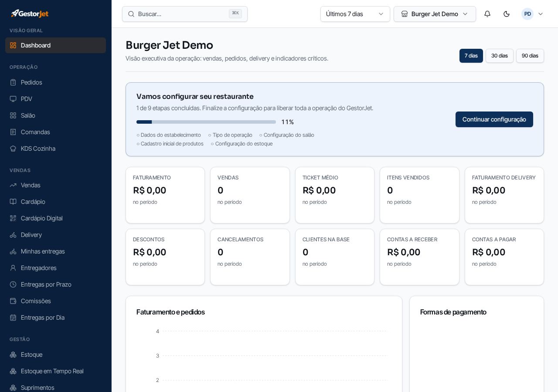Go to Cardápio Digital
This screenshot has width=558, height=392.
[55, 218]
